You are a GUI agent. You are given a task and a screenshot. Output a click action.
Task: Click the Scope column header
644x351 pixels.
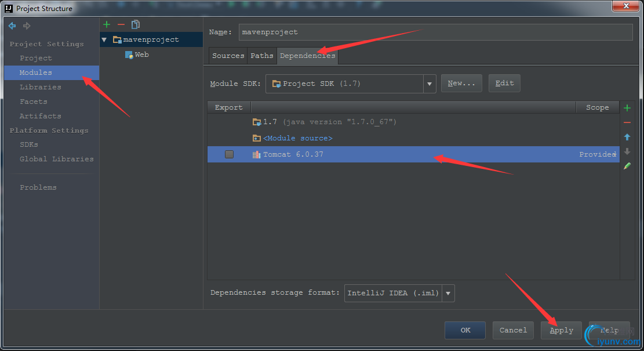click(x=598, y=108)
